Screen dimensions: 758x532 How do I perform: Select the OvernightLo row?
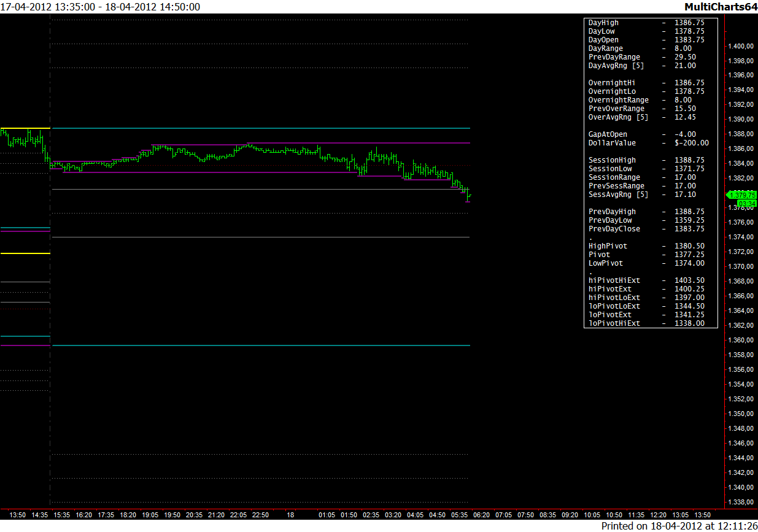coord(646,91)
